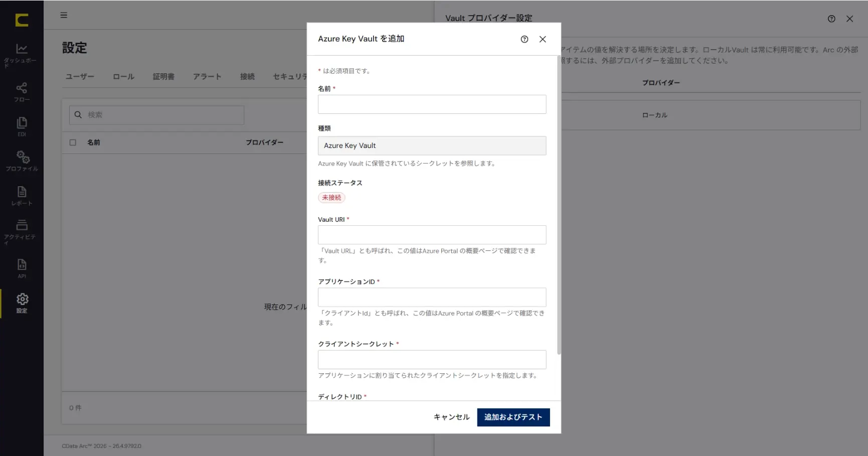This screenshot has height=456, width=868.
Task: Tick the select-all checkbox beside 名前 header
Action: (x=73, y=142)
